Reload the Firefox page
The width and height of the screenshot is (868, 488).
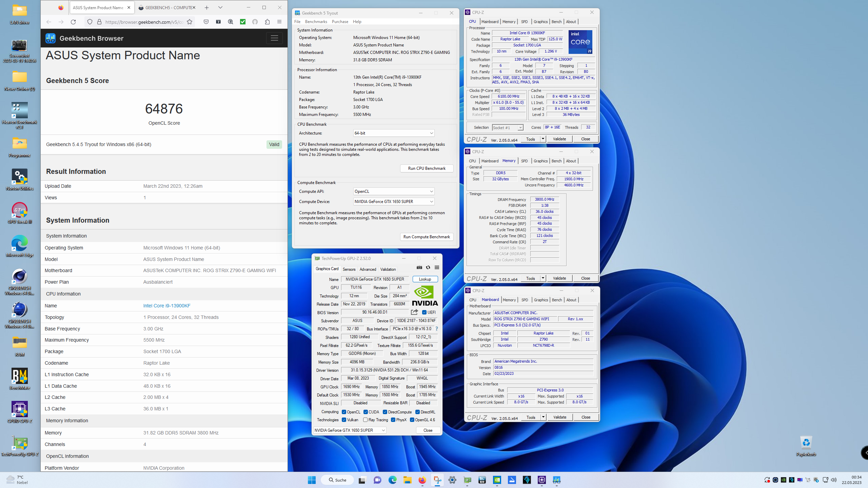click(73, 22)
